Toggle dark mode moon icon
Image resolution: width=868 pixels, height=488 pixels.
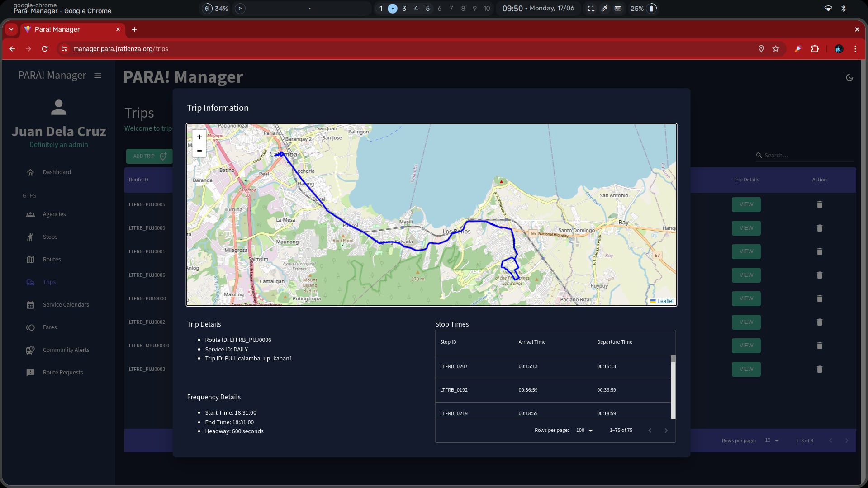(x=849, y=77)
